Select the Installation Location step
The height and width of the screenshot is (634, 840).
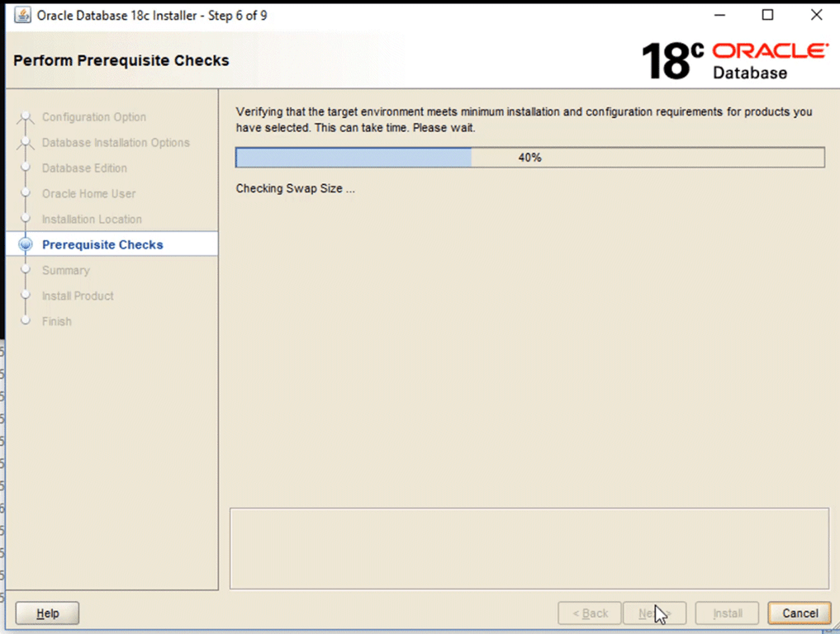point(92,219)
